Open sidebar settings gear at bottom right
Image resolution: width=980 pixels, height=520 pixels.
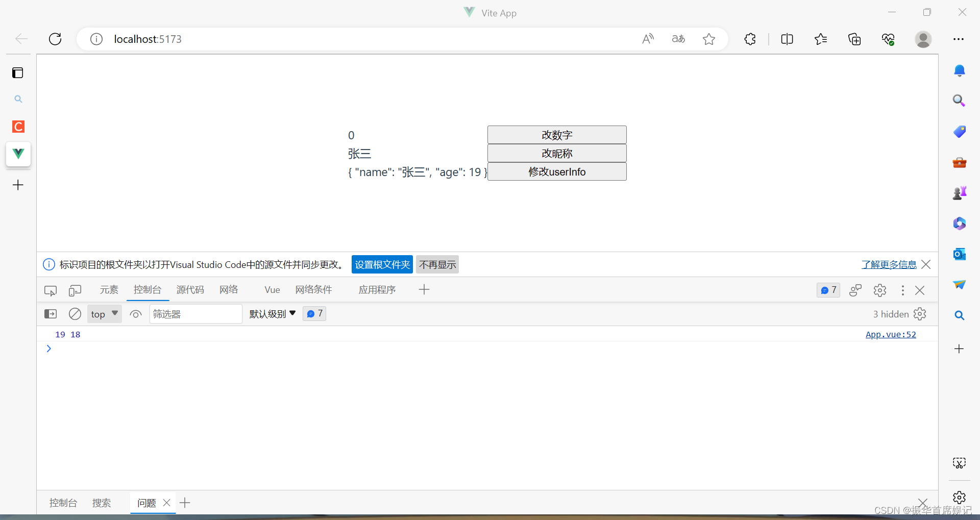[x=959, y=498]
